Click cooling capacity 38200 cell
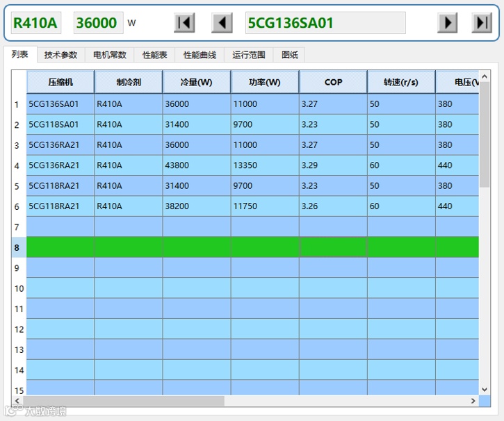Screen dimensions: 504x421 coord(197,206)
